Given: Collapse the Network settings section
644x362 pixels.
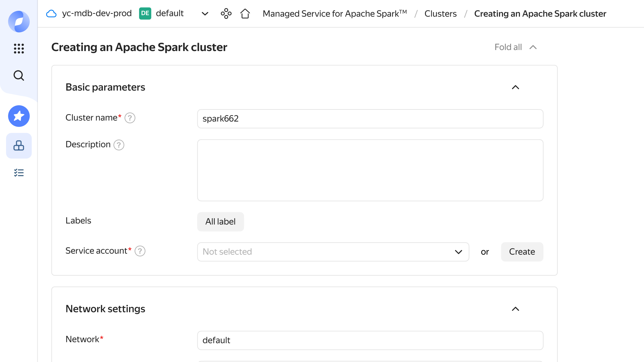Looking at the screenshot, I should click(515, 309).
